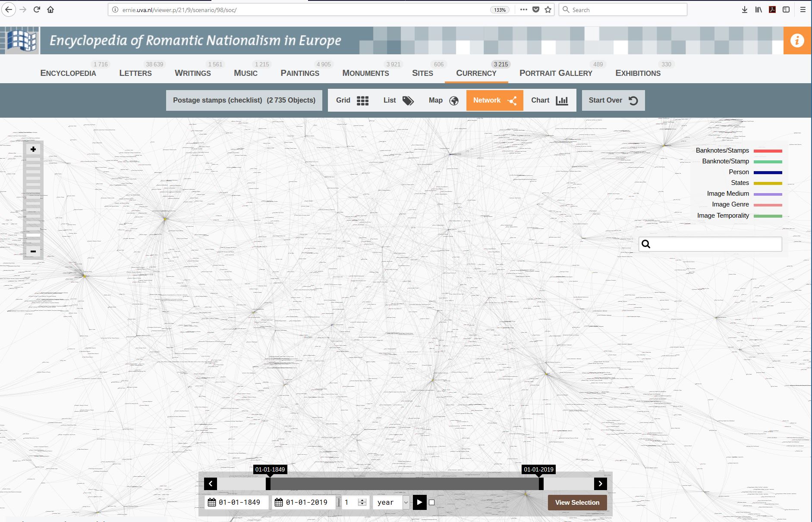This screenshot has height=522, width=812.
Task: Switch to List view
Action: pyautogui.click(x=398, y=100)
